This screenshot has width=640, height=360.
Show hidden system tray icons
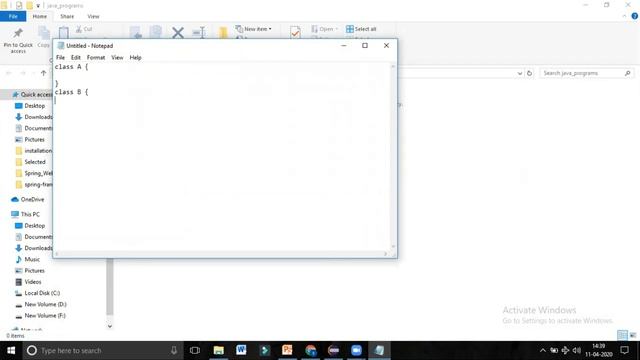pyautogui.click(x=542, y=351)
